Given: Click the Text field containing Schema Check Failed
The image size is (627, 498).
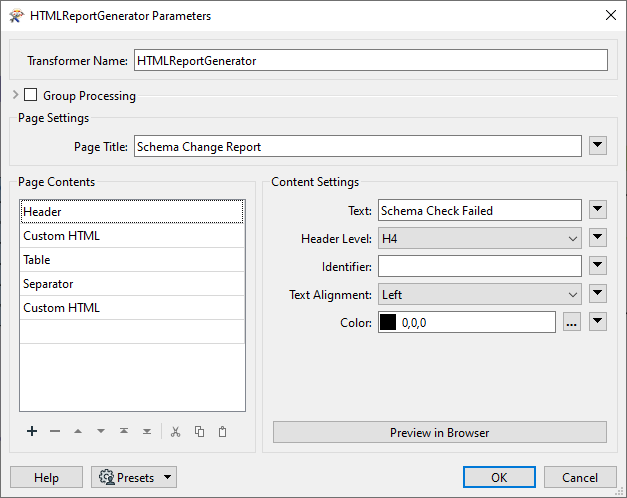Looking at the screenshot, I should (x=479, y=210).
